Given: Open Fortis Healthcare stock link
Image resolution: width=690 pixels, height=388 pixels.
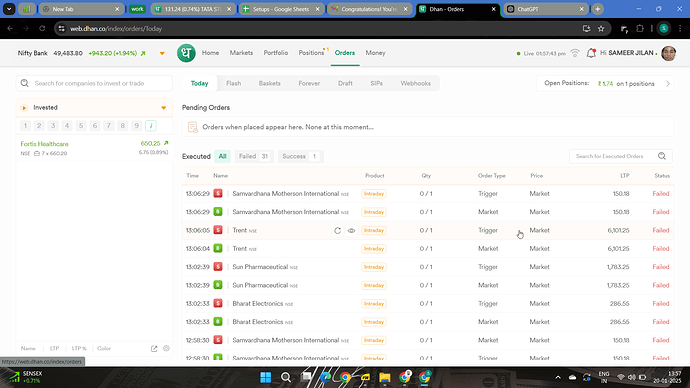Looking at the screenshot, I should click(x=44, y=144).
